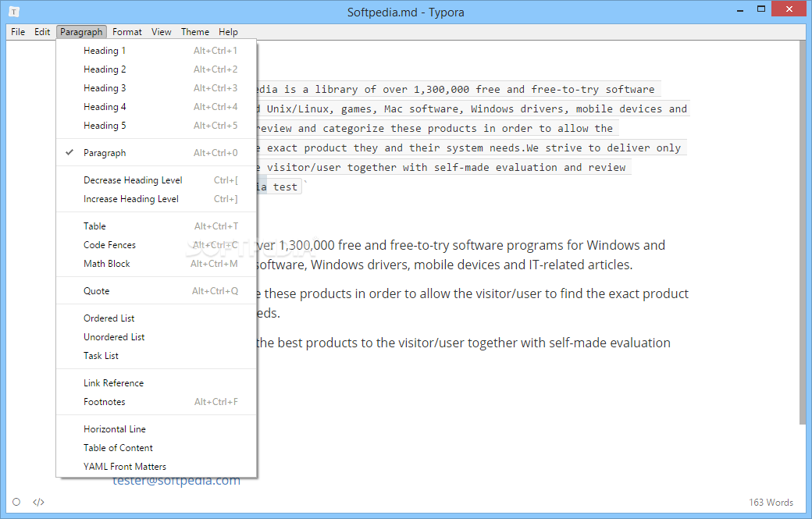The image size is (812, 519).
Task: Close the Typora window
Action: 789,9
